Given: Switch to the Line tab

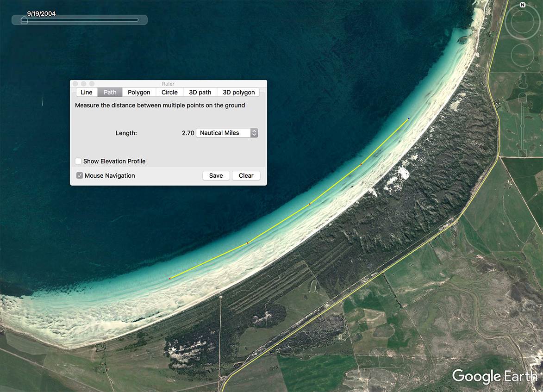Looking at the screenshot, I should (x=87, y=92).
